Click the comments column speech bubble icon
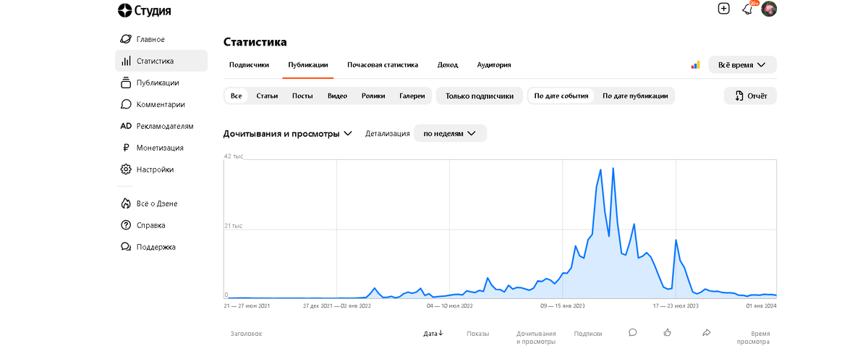Viewport: 868px width, 362px height. [x=632, y=332]
